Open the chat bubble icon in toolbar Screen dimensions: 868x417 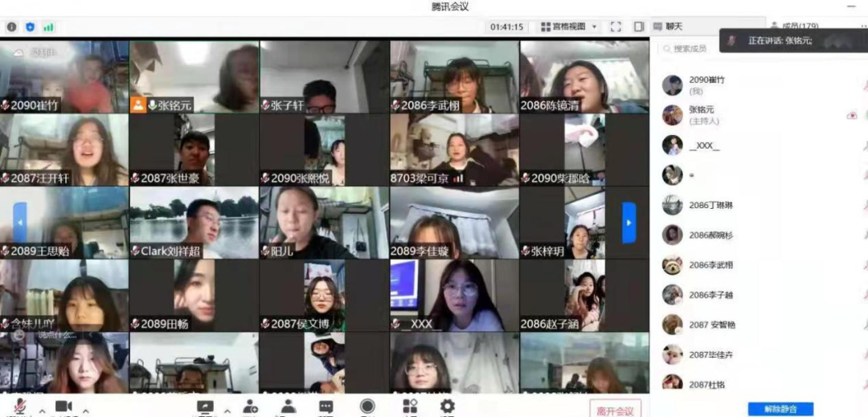[x=325, y=407]
